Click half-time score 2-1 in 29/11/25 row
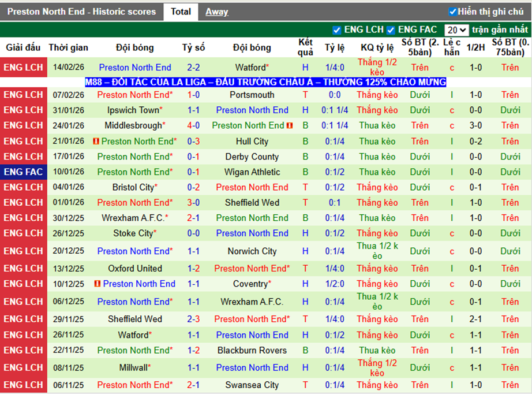 tap(475, 319)
